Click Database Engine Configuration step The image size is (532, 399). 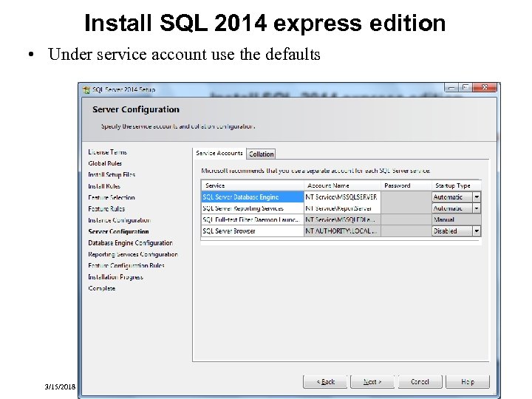[x=130, y=243]
